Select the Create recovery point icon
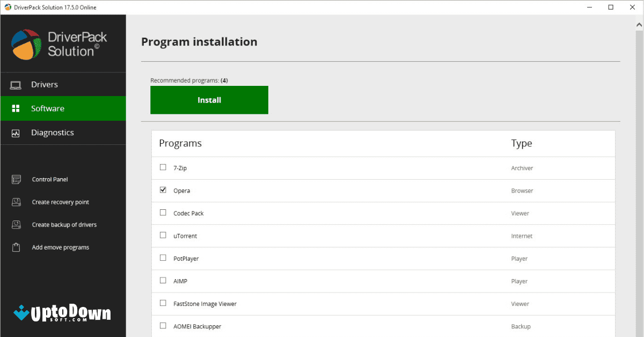The image size is (644, 337). pyautogui.click(x=16, y=202)
